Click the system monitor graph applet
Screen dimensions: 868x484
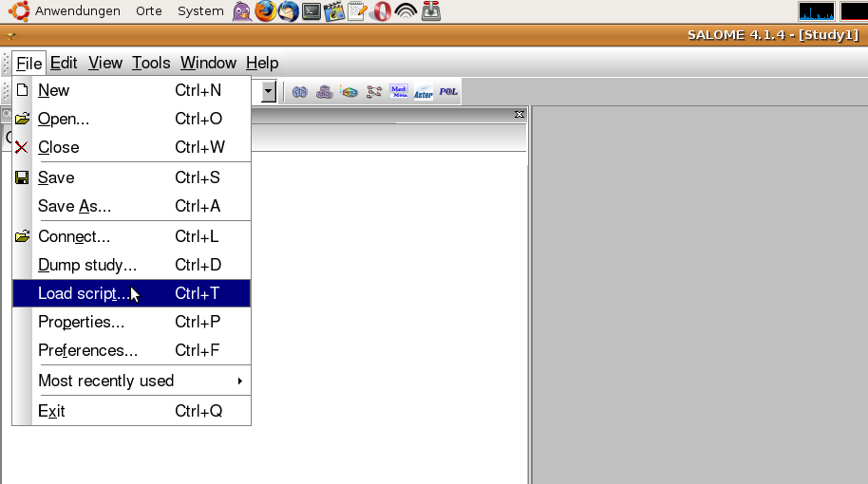click(817, 11)
